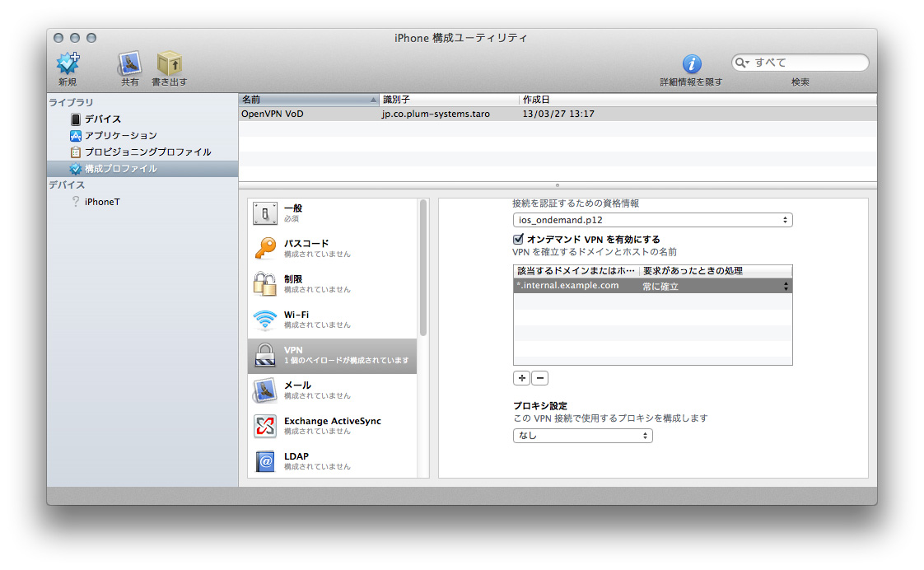This screenshot has width=924, height=570.
Task: Select the *.internal.example.com domain entry
Action: 567,286
